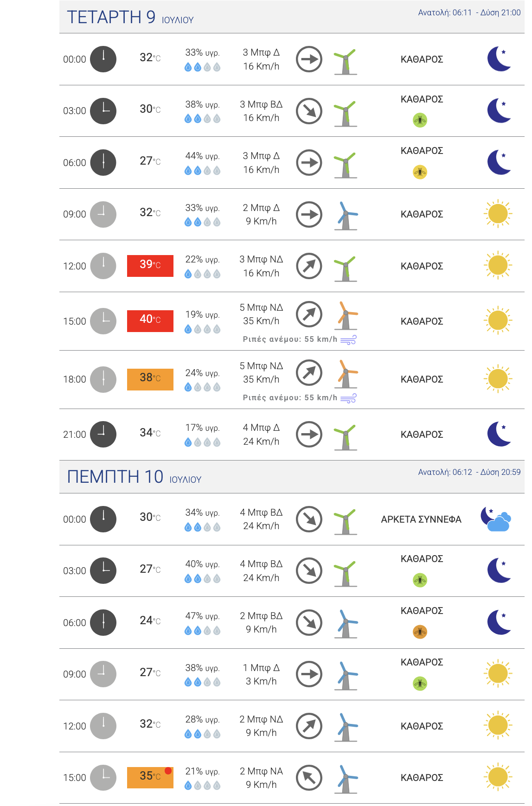Click the ΠΕΜΠΤΗ 10 ΙΟΥΛΙΟΥ day header
Image resolution: width=532 pixels, height=806 pixels.
coord(134,477)
